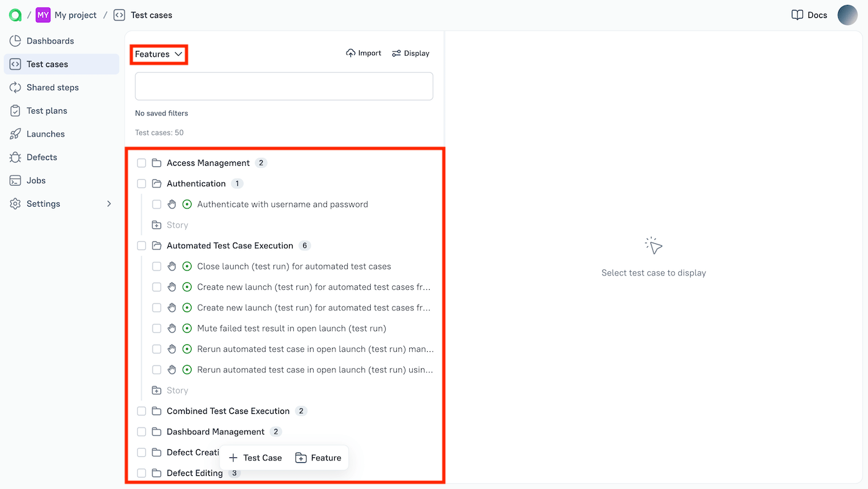868x489 pixels.
Task: Open the Features dropdown
Action: 159,54
